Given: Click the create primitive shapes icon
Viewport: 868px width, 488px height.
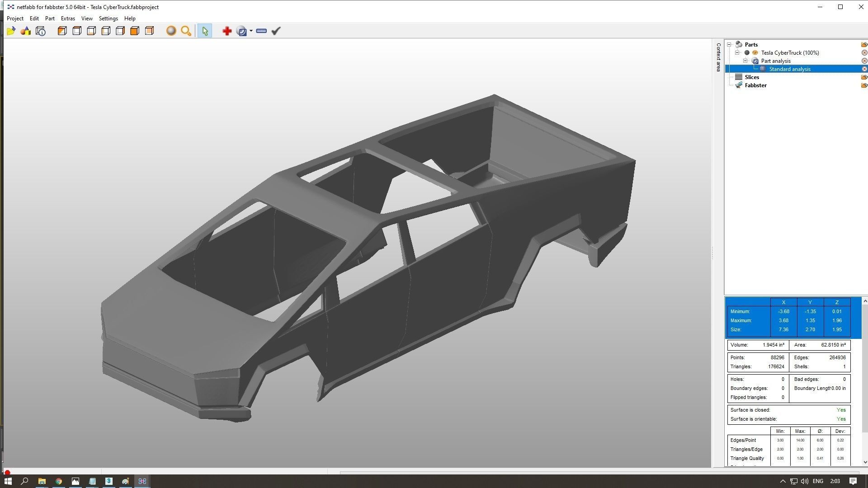Looking at the screenshot, I should pyautogui.click(x=26, y=31).
